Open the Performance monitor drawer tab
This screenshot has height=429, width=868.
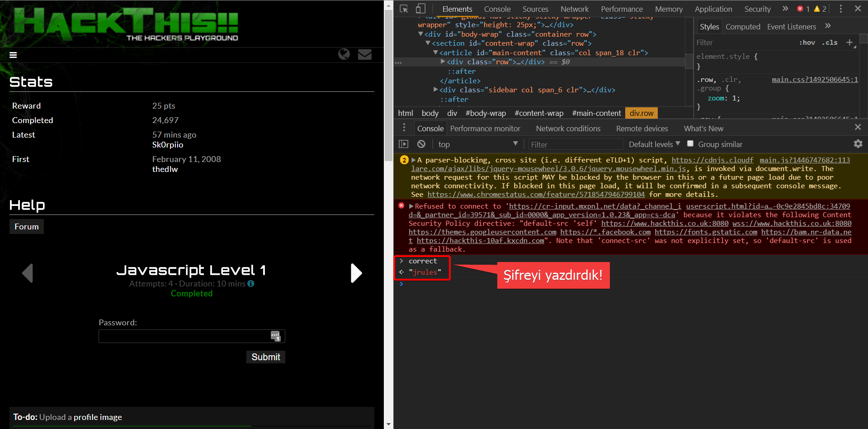tap(485, 129)
